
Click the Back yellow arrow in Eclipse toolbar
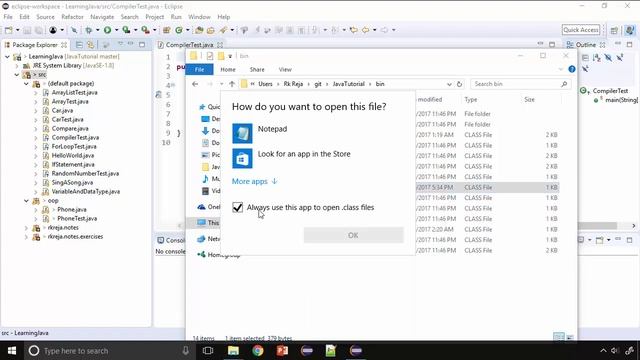(365, 30)
